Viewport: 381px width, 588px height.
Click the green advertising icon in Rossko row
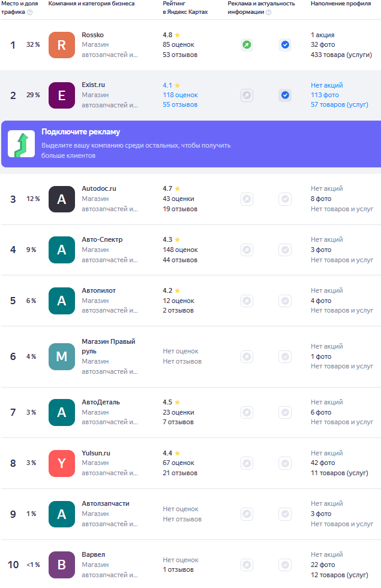(247, 44)
